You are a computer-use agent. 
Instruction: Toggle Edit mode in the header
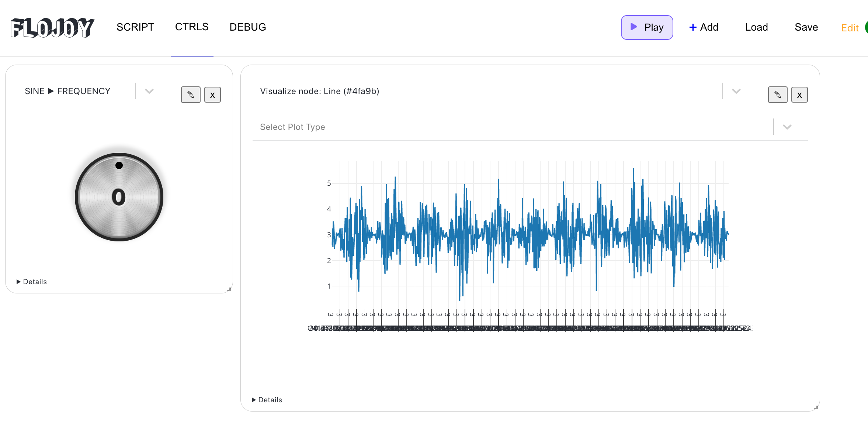point(850,28)
